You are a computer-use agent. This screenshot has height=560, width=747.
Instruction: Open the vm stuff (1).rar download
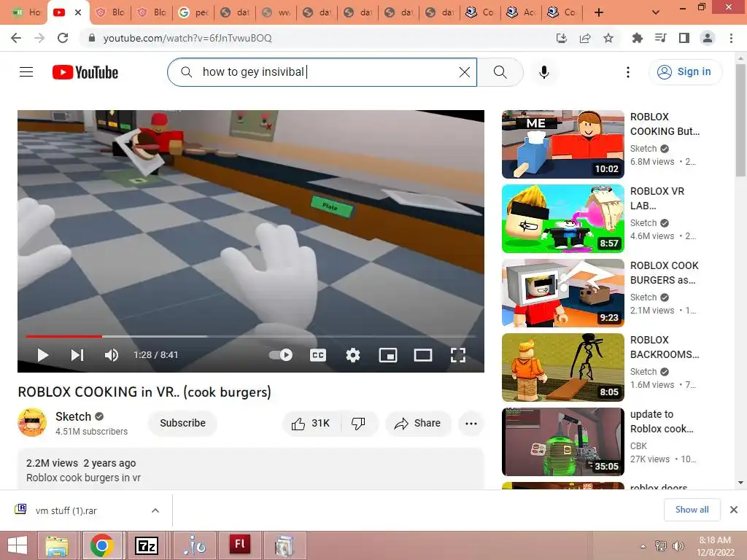click(66, 510)
